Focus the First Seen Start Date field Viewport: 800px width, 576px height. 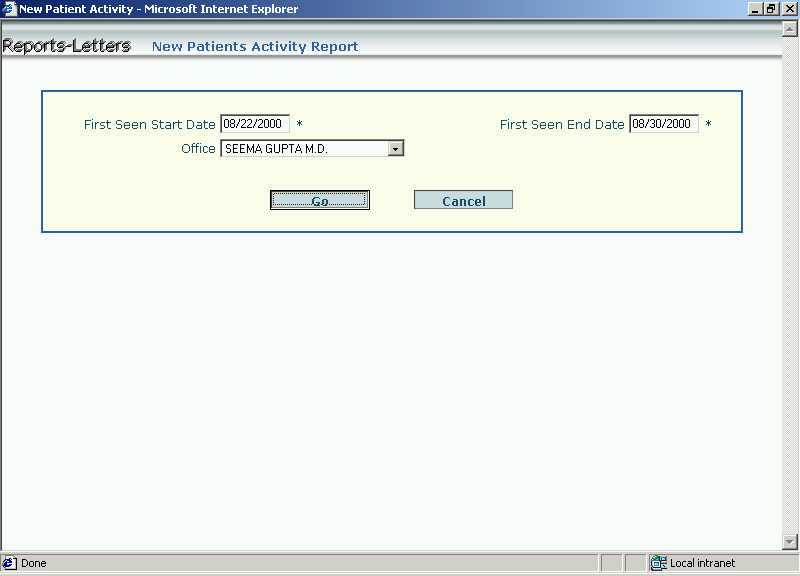click(x=255, y=124)
